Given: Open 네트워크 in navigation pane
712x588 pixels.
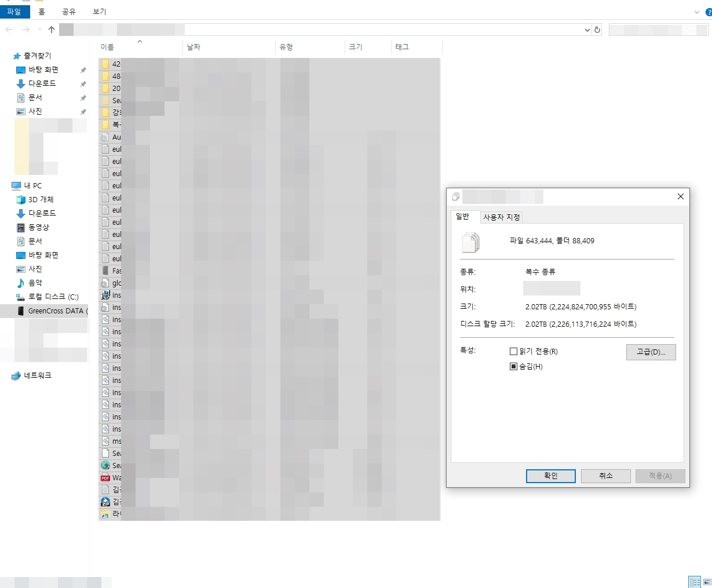Looking at the screenshot, I should (32, 376).
